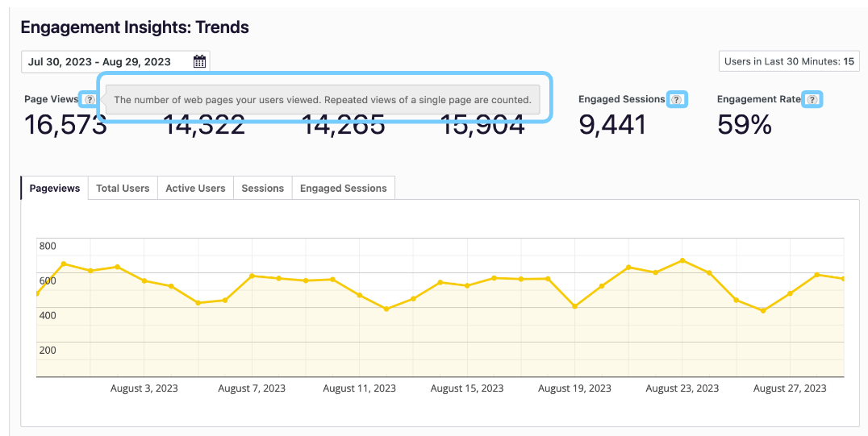Click the August 3, 2023 axis label

(144, 388)
